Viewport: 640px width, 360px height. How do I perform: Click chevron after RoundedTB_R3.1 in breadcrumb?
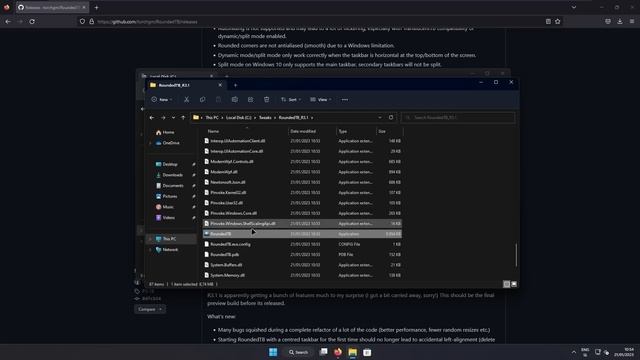(x=312, y=118)
